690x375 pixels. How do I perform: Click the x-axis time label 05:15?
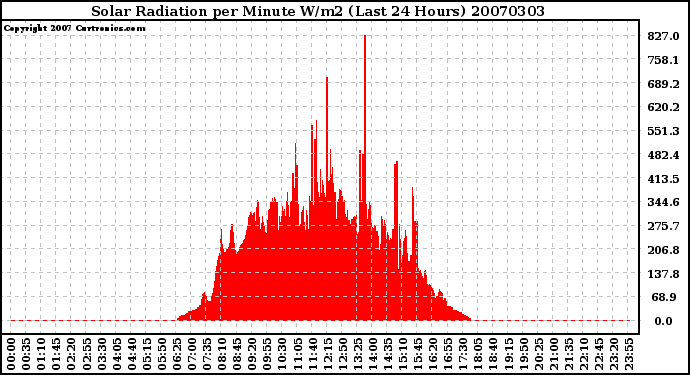pyautogui.click(x=147, y=354)
